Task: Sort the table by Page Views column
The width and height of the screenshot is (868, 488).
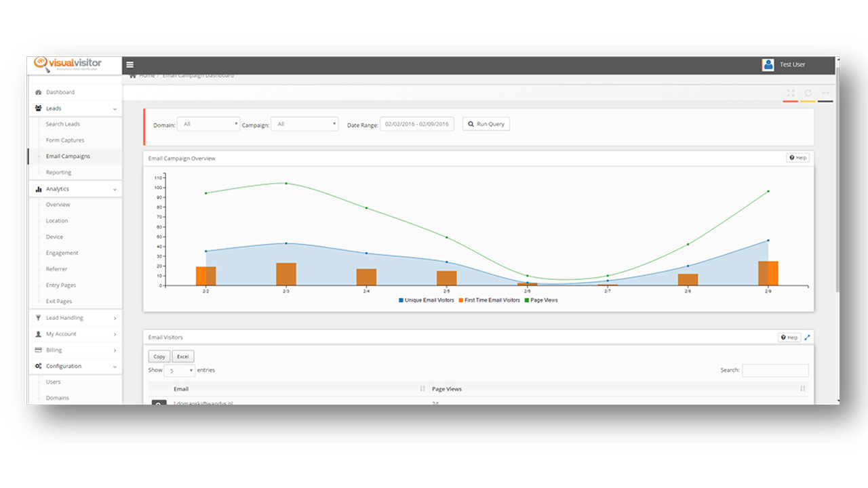Action: pyautogui.click(x=447, y=389)
